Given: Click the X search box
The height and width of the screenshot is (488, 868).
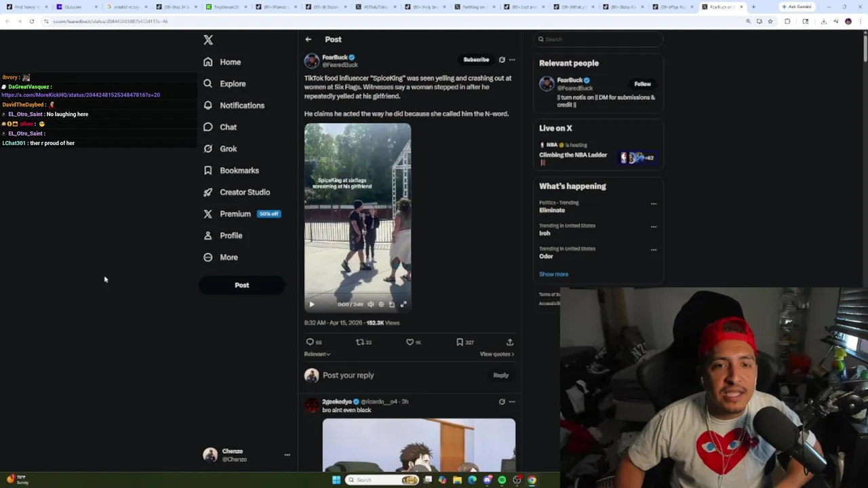Looking at the screenshot, I should coord(597,39).
